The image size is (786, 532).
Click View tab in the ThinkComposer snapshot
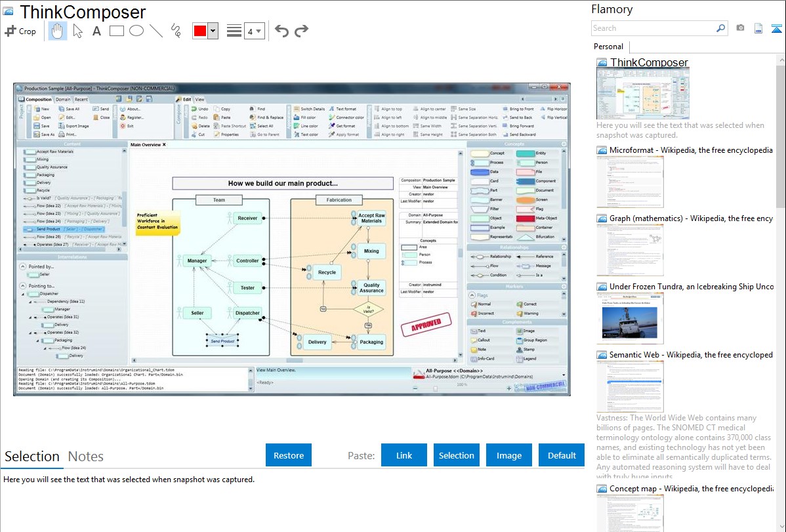click(199, 99)
